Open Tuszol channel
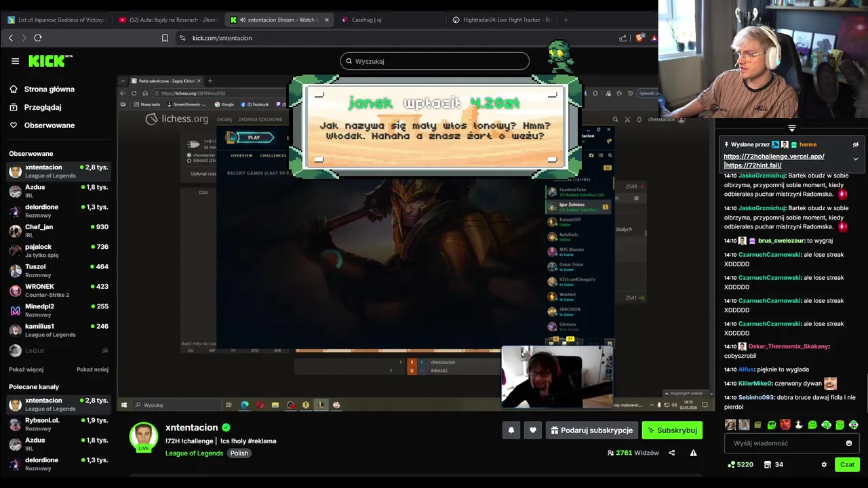 (x=59, y=271)
